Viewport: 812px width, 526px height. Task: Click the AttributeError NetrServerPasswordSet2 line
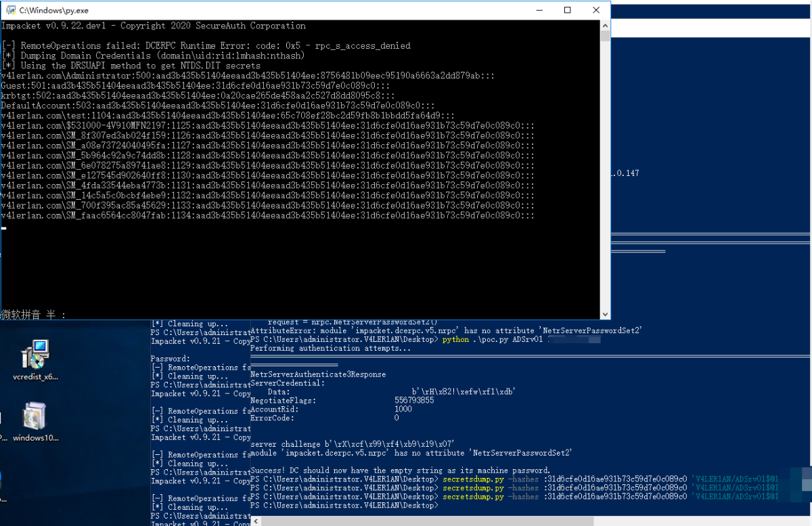point(447,330)
